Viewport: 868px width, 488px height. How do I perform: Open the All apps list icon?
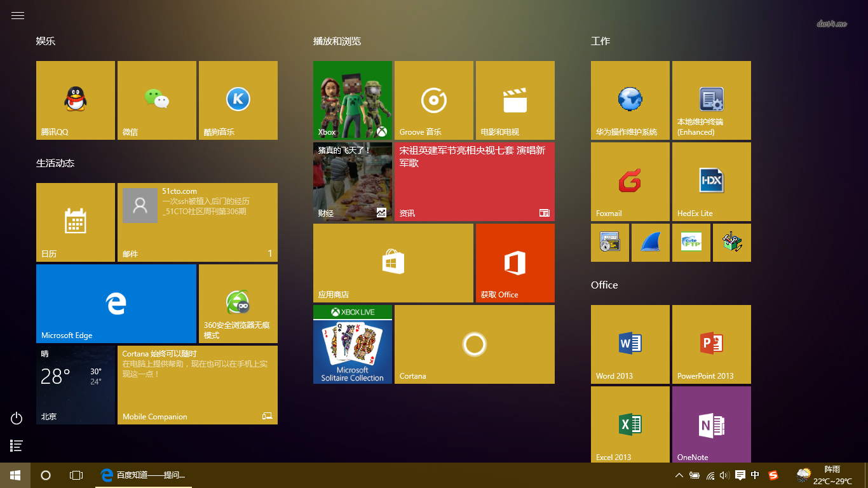(17, 446)
